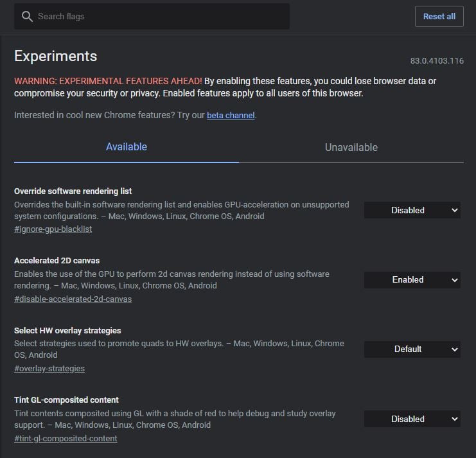The height and width of the screenshot is (458, 476).
Task: Click the Tint GL-composited content heading
Action: click(x=66, y=400)
